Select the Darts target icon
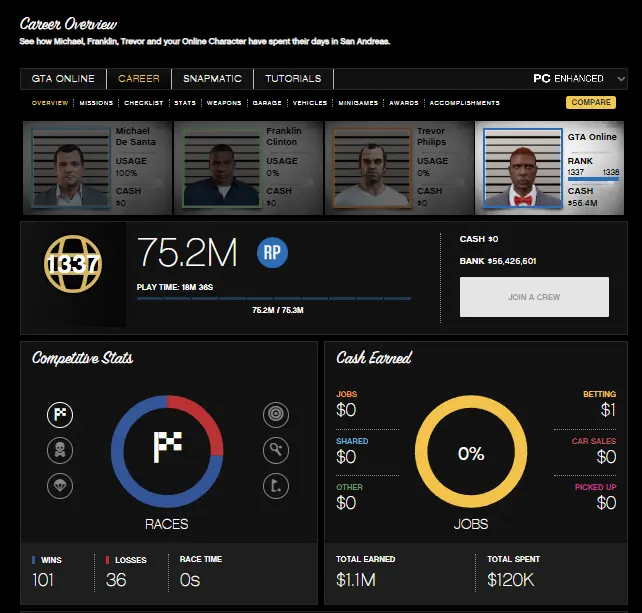 click(276, 414)
